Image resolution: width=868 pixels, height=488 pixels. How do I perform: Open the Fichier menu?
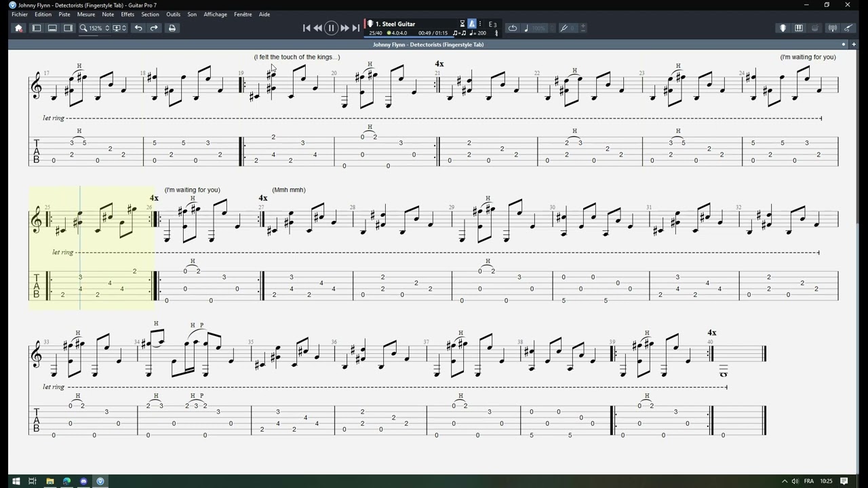click(x=20, y=14)
